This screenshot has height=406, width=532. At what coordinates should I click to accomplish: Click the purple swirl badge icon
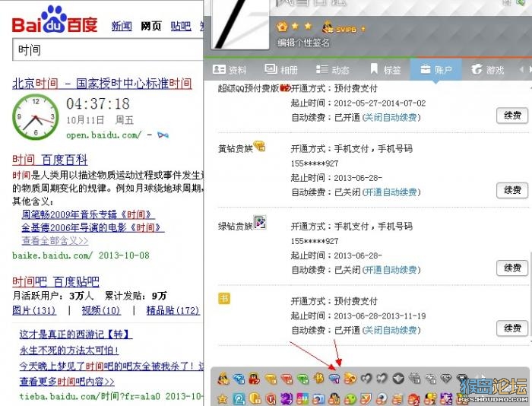(287, 399)
